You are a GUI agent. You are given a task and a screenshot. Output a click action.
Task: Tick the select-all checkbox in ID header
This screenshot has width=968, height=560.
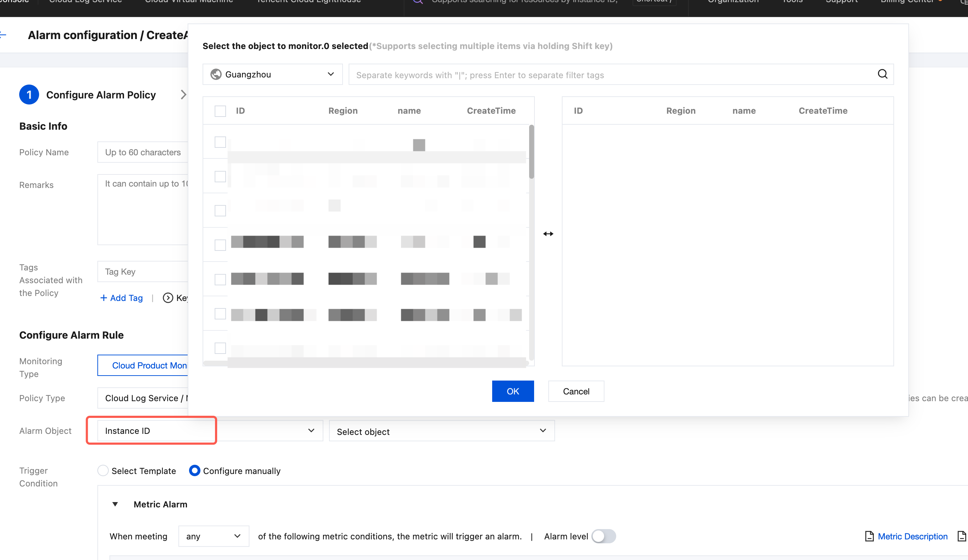220,111
